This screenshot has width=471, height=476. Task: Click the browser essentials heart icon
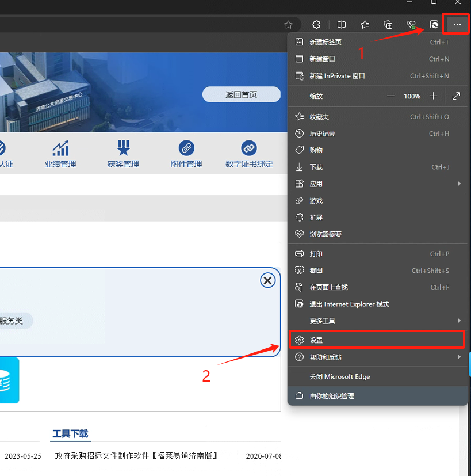[x=411, y=25]
